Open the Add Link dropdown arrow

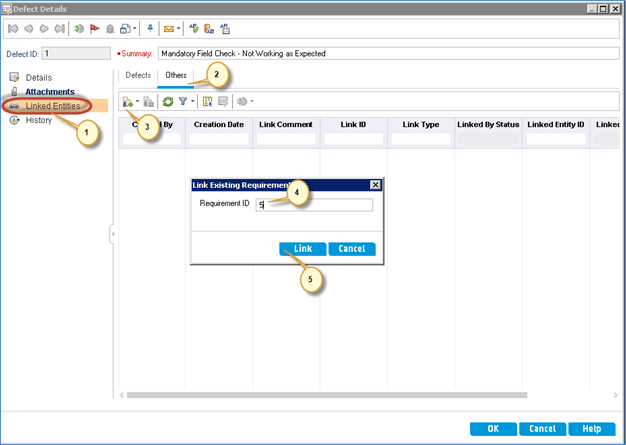pos(135,101)
